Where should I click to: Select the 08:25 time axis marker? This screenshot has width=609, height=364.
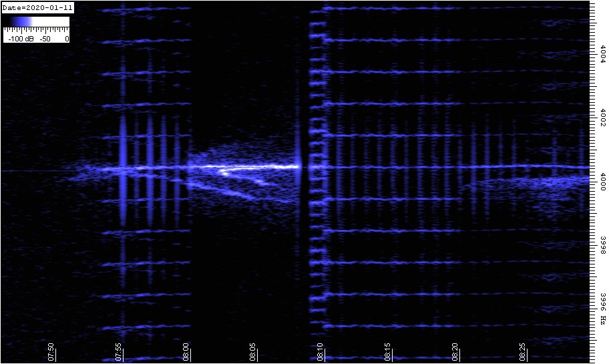(x=522, y=351)
